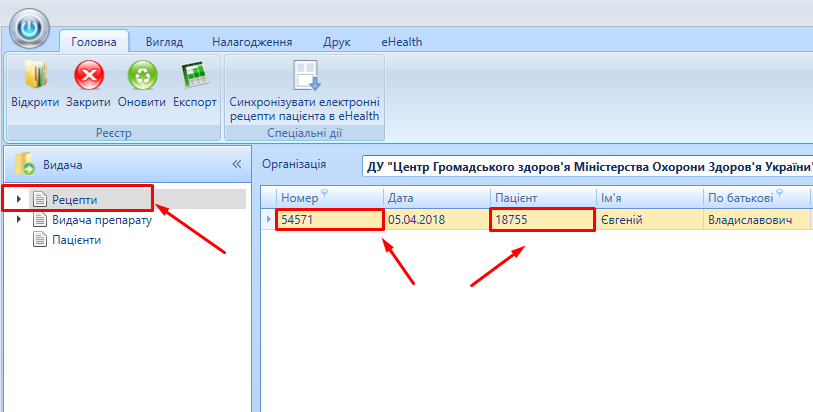Image resolution: width=813 pixels, height=412 pixels.
Task: Expand the Видача препарату tree node arrow
Action: tap(19, 219)
